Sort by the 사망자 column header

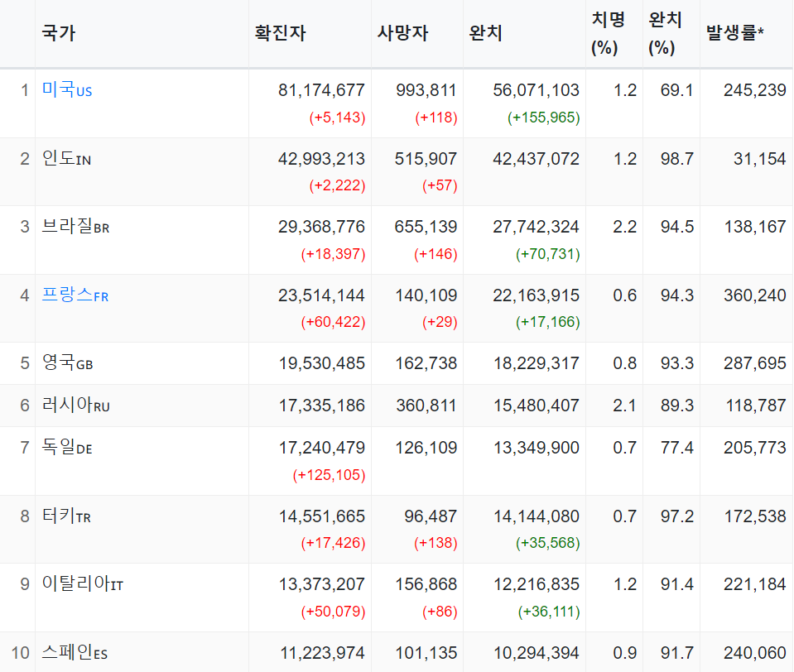pos(402,33)
